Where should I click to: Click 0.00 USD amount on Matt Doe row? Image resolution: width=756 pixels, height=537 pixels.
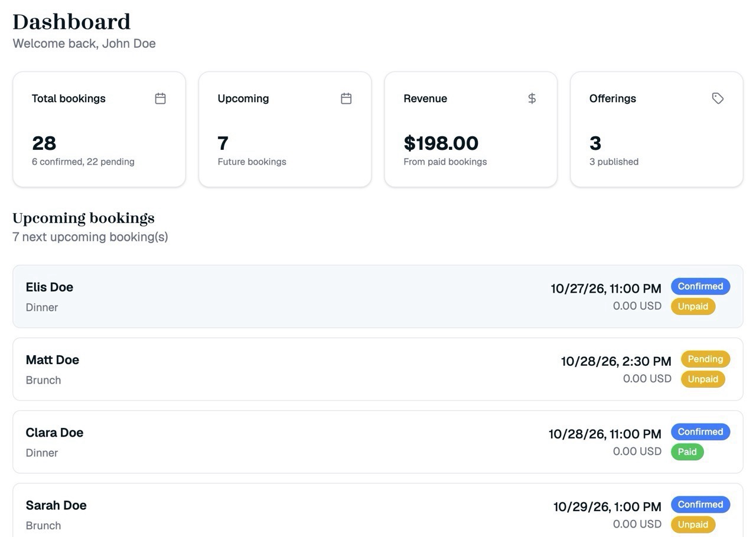coord(647,378)
